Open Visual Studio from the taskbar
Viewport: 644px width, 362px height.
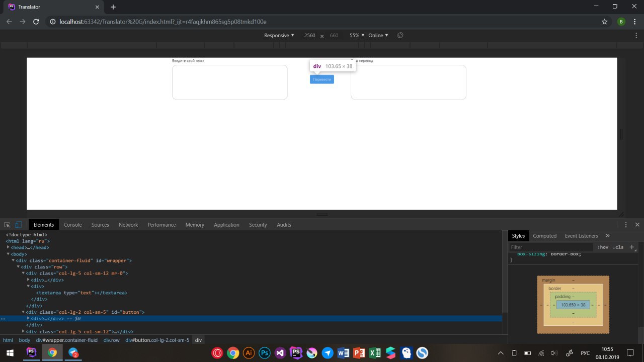[x=280, y=353]
